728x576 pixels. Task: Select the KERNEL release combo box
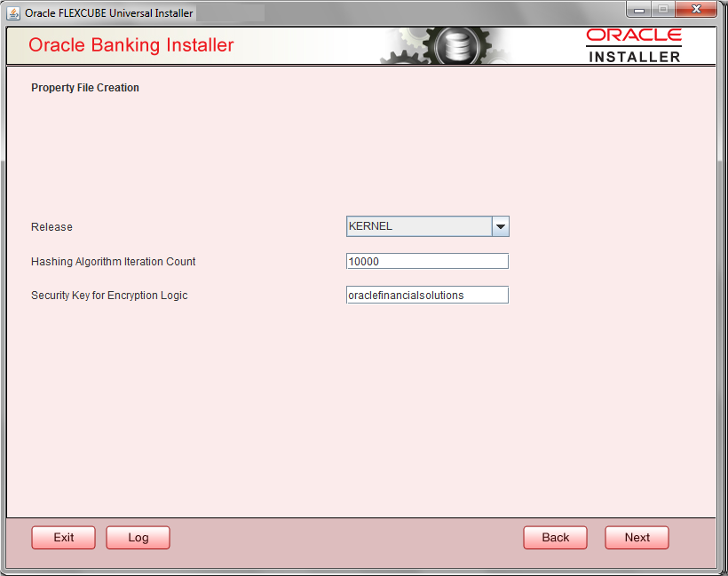pyautogui.click(x=428, y=226)
